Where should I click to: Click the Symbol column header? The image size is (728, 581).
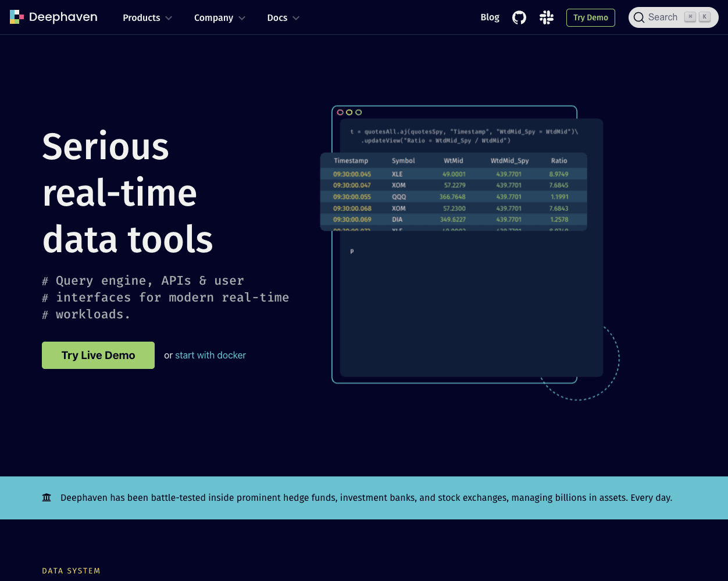click(404, 161)
